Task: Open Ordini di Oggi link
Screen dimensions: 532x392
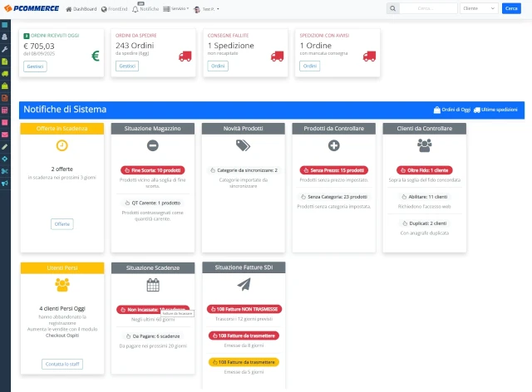Action: pos(452,110)
